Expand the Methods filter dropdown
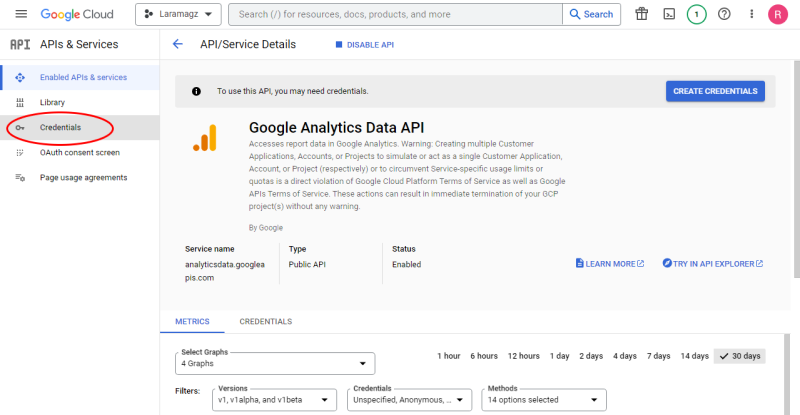 pos(544,400)
